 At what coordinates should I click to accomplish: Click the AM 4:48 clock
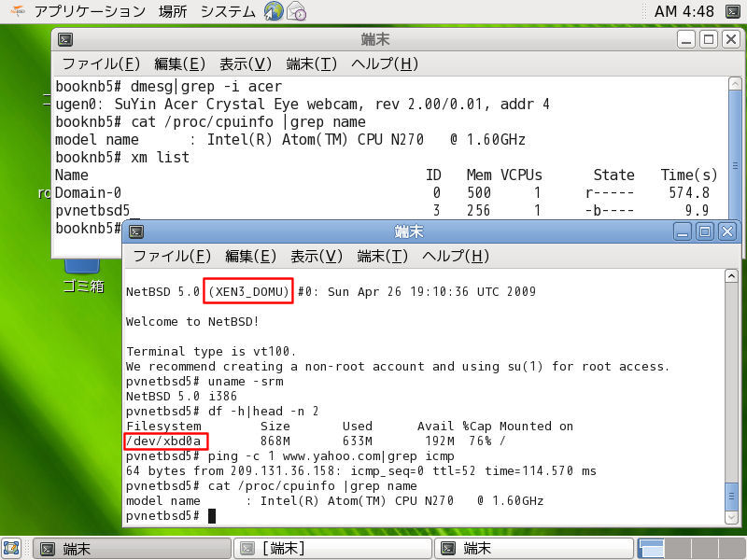click(684, 11)
